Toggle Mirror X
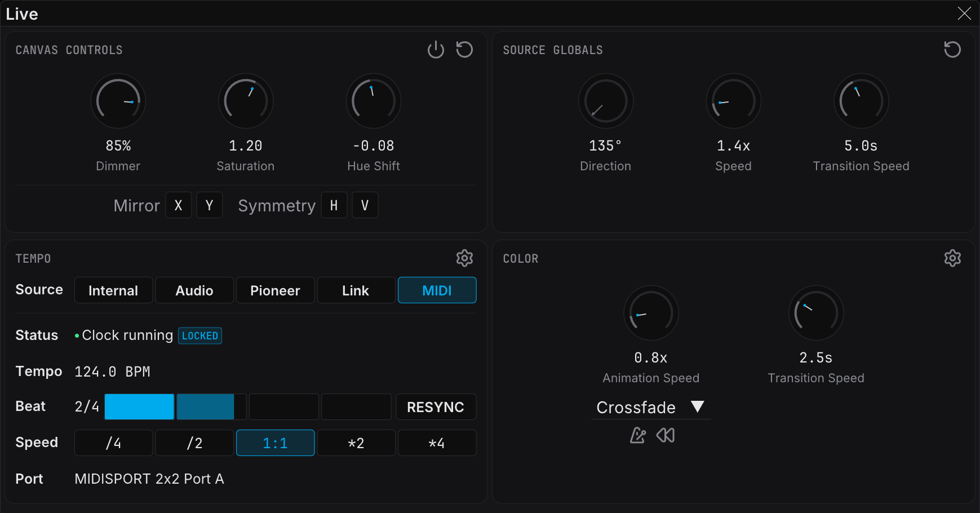This screenshot has width=980, height=513. pos(179,205)
